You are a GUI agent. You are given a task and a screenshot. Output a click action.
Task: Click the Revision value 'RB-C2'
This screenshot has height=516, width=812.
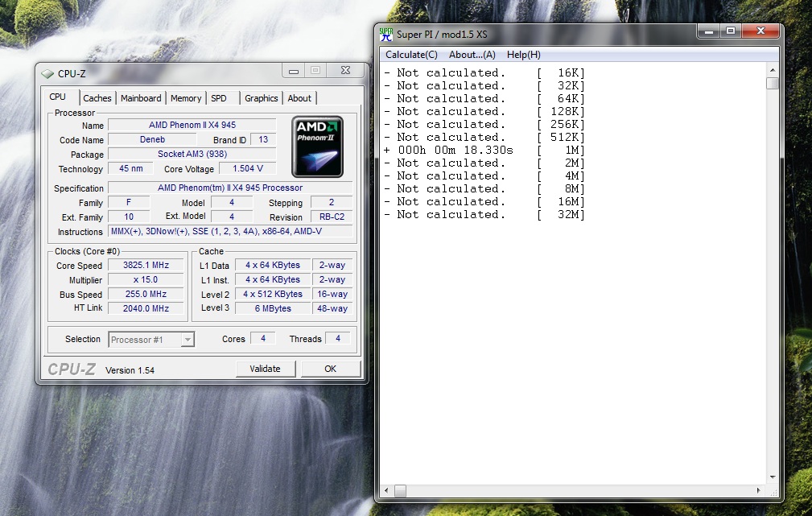click(332, 217)
